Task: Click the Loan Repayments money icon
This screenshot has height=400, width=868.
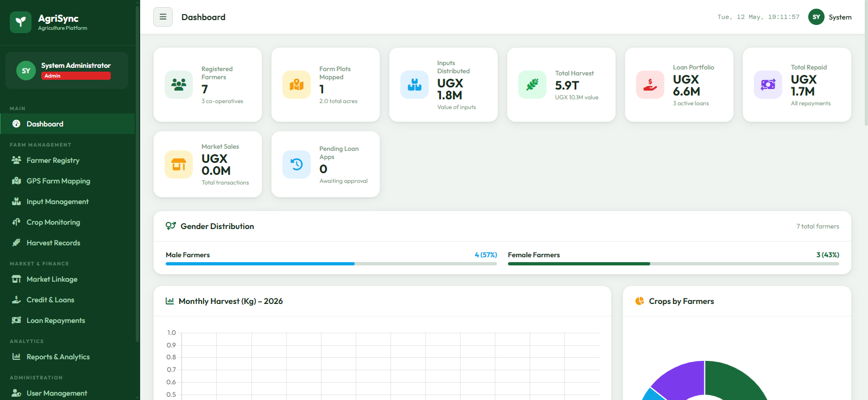Action: pyautogui.click(x=16, y=320)
